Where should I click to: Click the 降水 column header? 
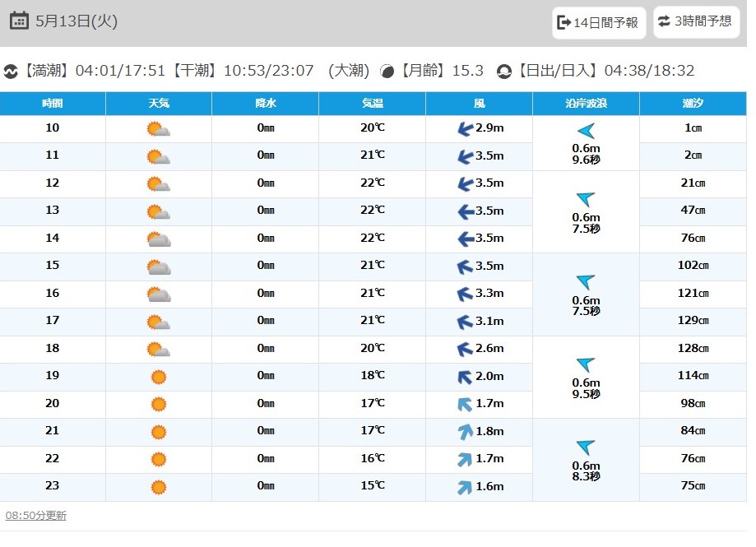point(265,103)
